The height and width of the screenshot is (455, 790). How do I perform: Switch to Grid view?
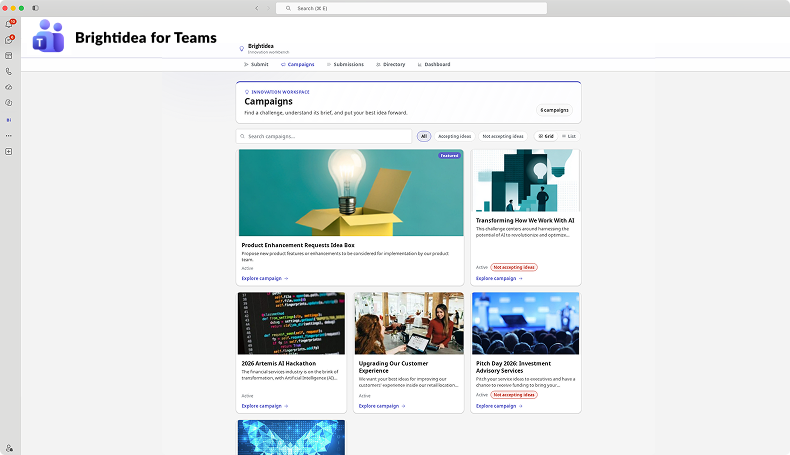coord(546,137)
